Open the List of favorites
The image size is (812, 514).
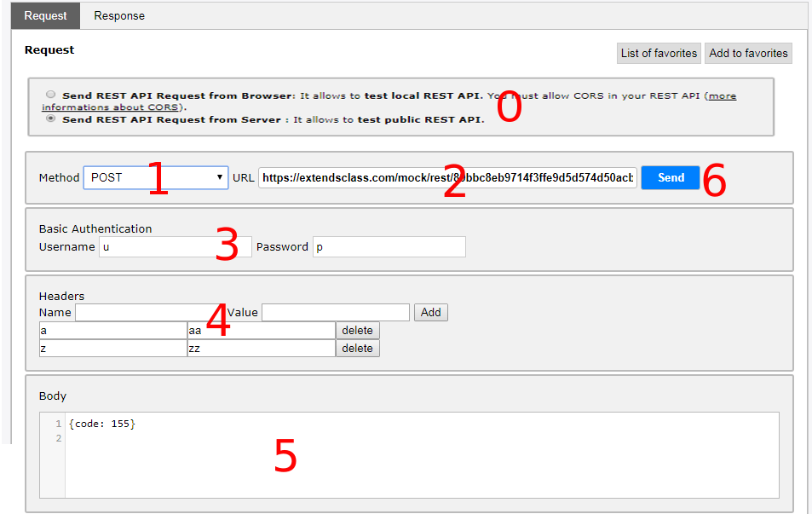click(x=658, y=53)
